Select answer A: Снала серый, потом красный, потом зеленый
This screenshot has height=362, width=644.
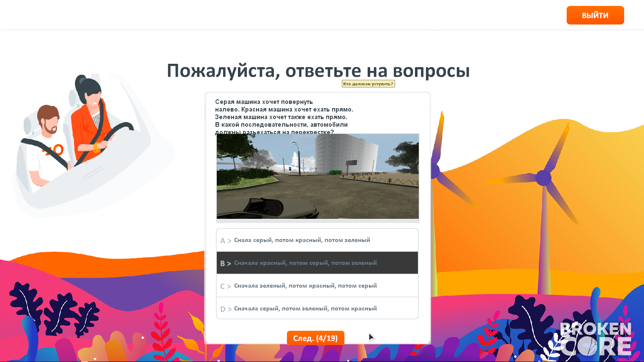coord(317,240)
